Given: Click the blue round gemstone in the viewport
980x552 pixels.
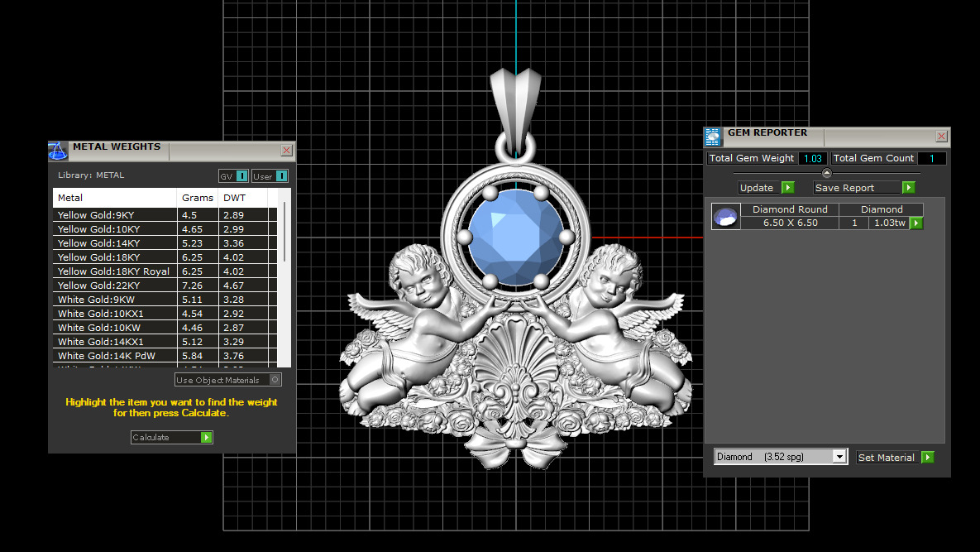Looking at the screenshot, I should [515, 238].
